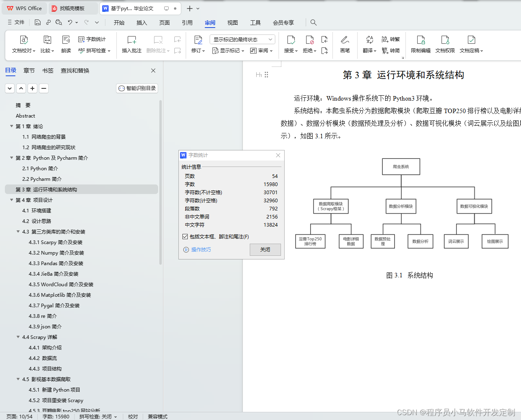
Task: Click the 限制编辑 restrict editing icon
Action: (421, 43)
